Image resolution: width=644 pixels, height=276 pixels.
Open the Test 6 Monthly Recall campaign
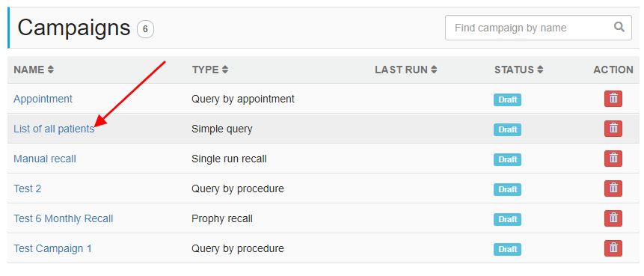[64, 218]
